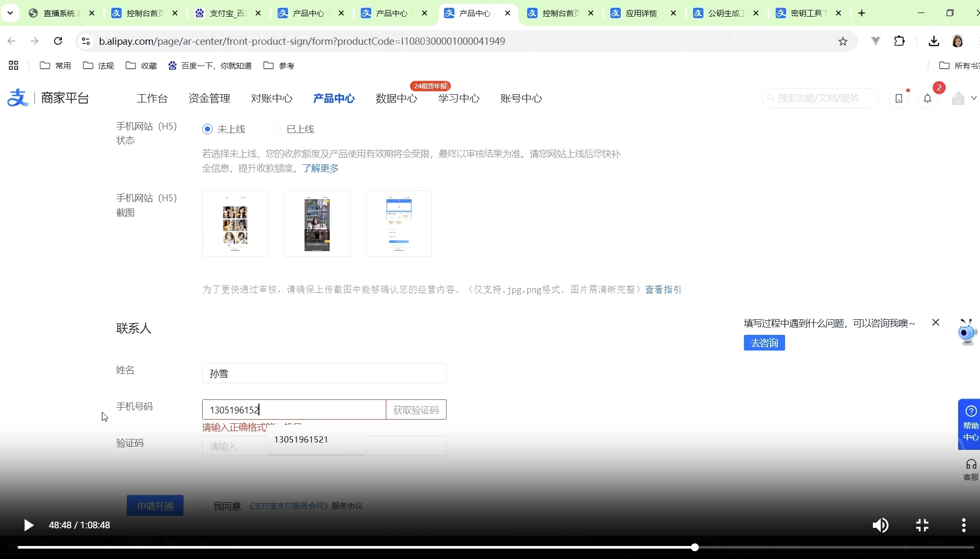Open the 账号中心 nav menu
This screenshot has height=559, width=980.
(521, 98)
